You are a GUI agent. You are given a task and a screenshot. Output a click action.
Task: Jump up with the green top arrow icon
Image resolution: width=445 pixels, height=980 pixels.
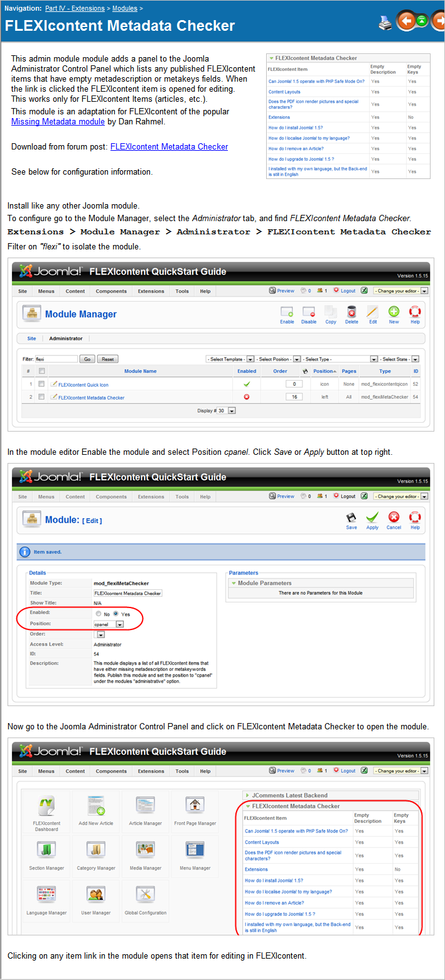pyautogui.click(x=422, y=21)
